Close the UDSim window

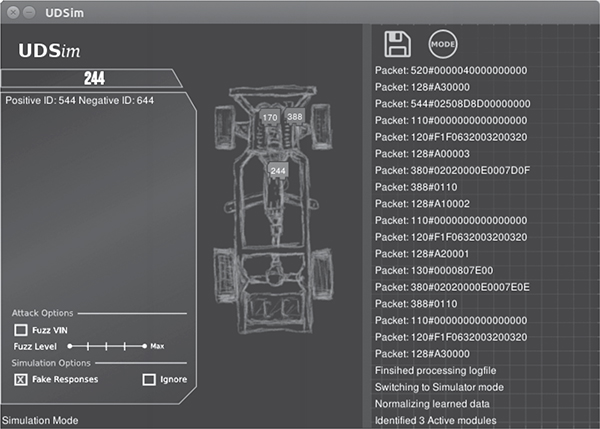point(11,11)
